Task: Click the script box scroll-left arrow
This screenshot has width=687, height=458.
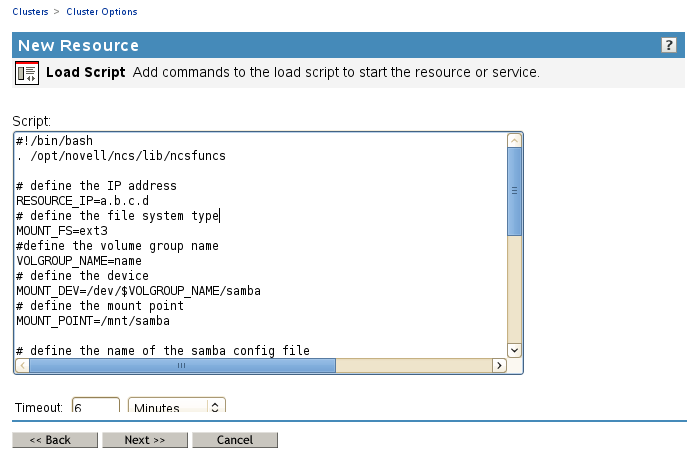Action: [x=23, y=366]
